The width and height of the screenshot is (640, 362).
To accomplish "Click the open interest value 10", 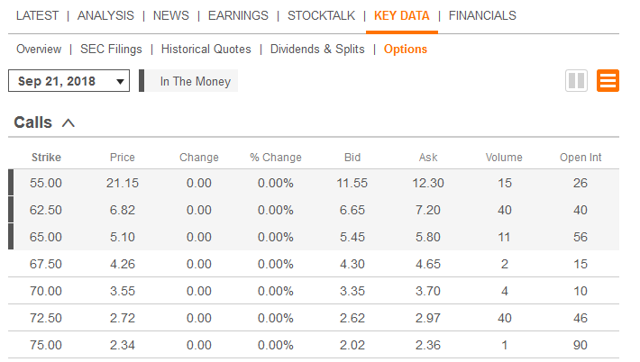I will (580, 291).
